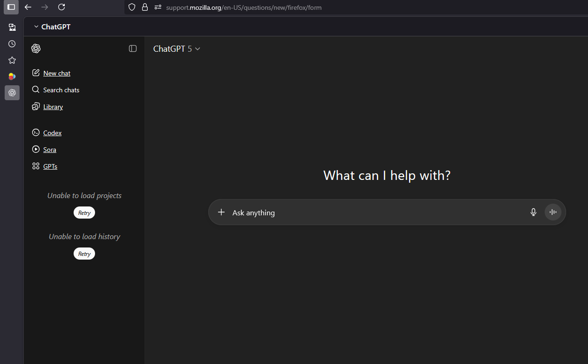Click "What can I help with?" heading

(x=387, y=175)
